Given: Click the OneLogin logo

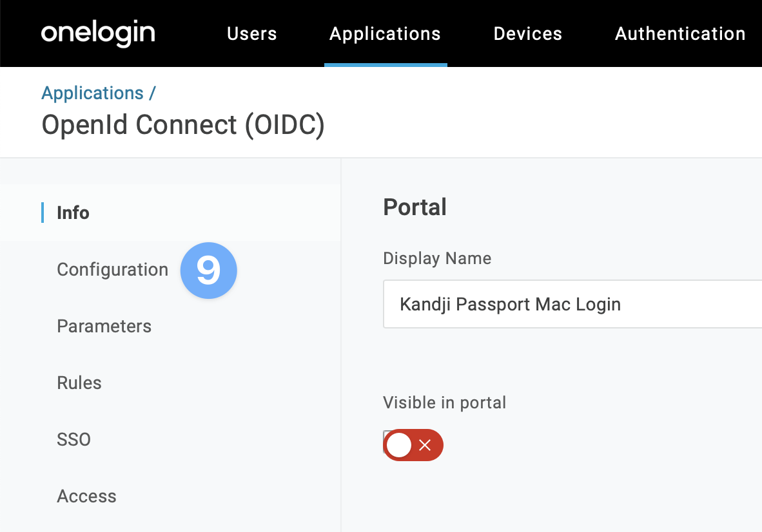Looking at the screenshot, I should coord(98,33).
